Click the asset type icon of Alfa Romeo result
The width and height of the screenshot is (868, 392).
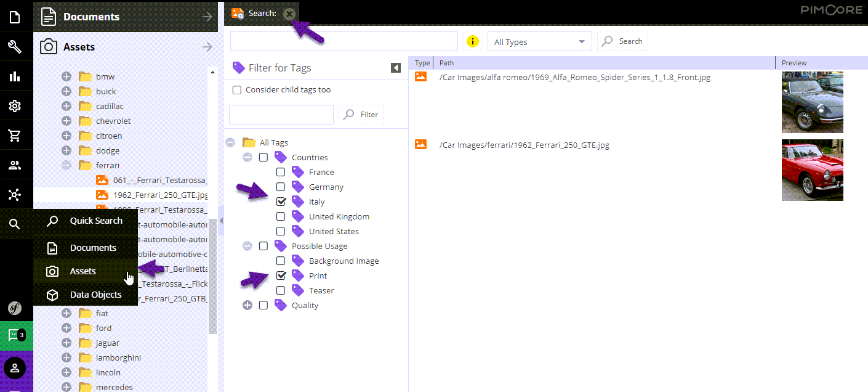click(x=421, y=76)
